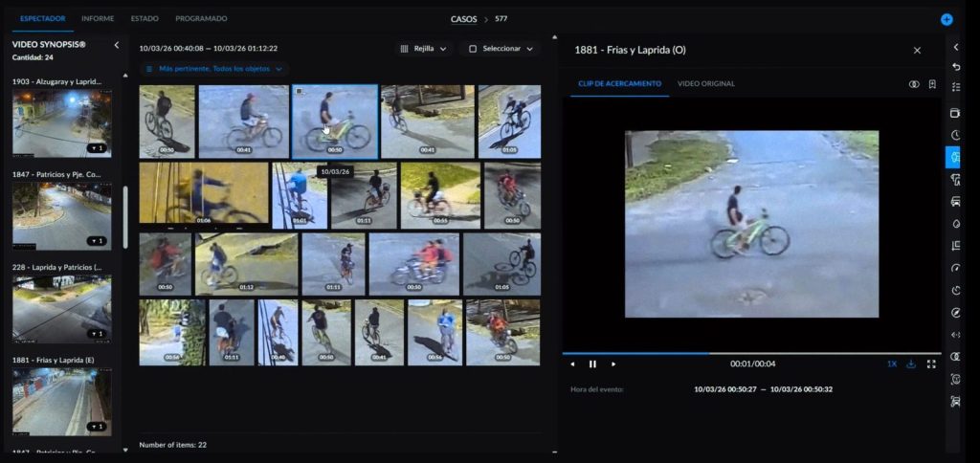Click the undo arrow in right sidebar
Screen dimensions: 980x463
955,67
